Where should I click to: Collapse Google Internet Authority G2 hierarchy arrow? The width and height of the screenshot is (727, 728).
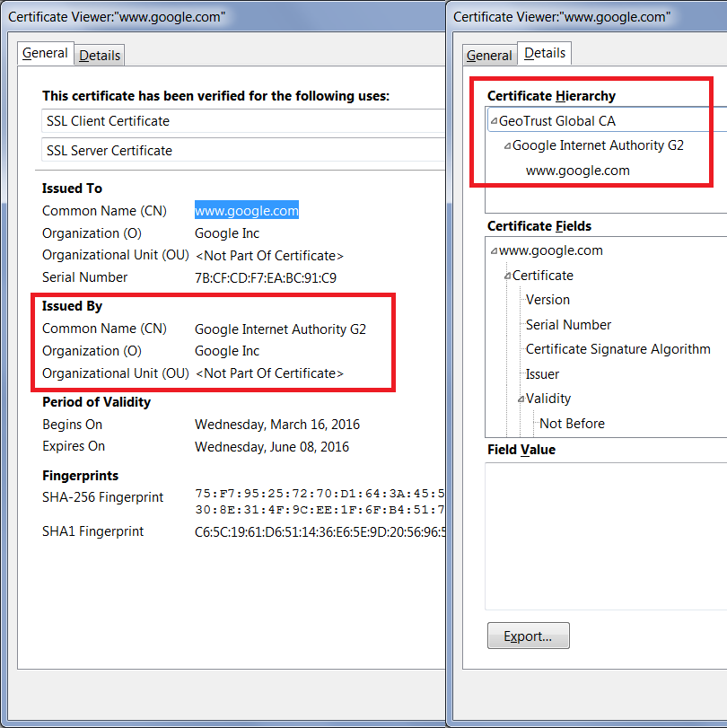tap(507, 145)
